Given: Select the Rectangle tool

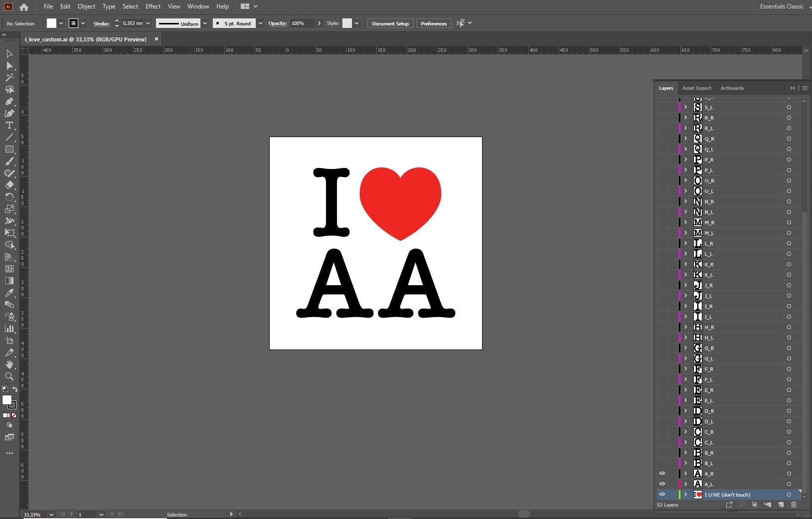Looking at the screenshot, I should [x=9, y=149].
